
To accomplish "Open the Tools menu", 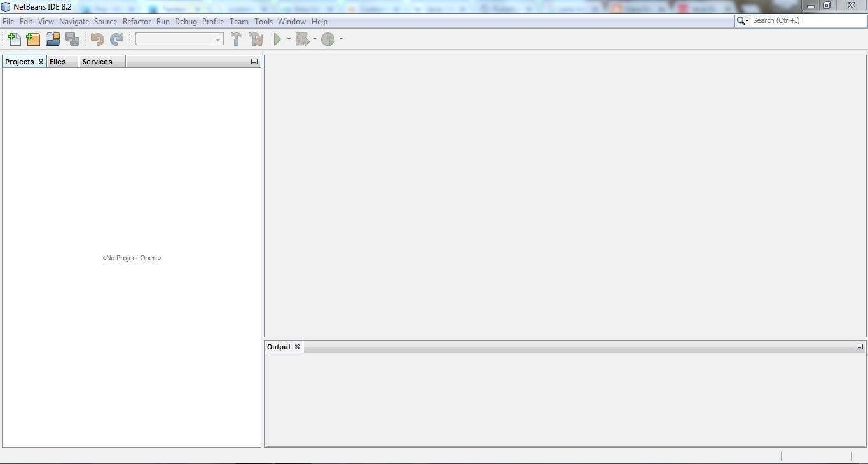I will pyautogui.click(x=263, y=22).
